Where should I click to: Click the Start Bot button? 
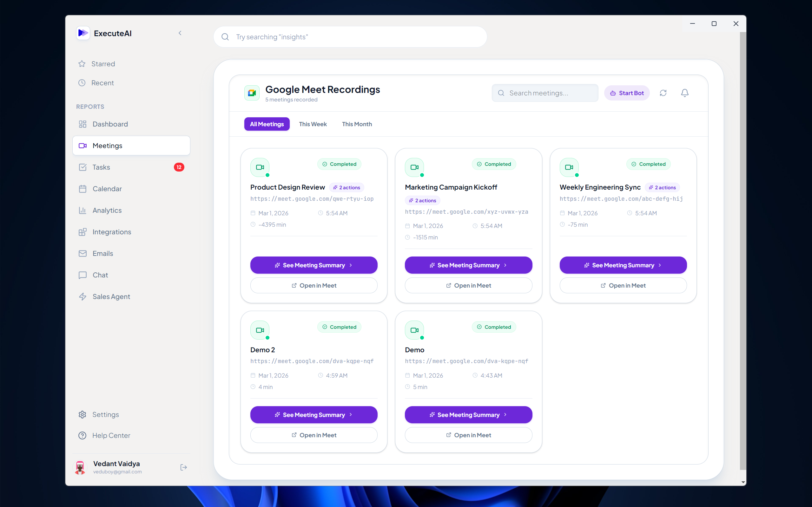(x=627, y=93)
